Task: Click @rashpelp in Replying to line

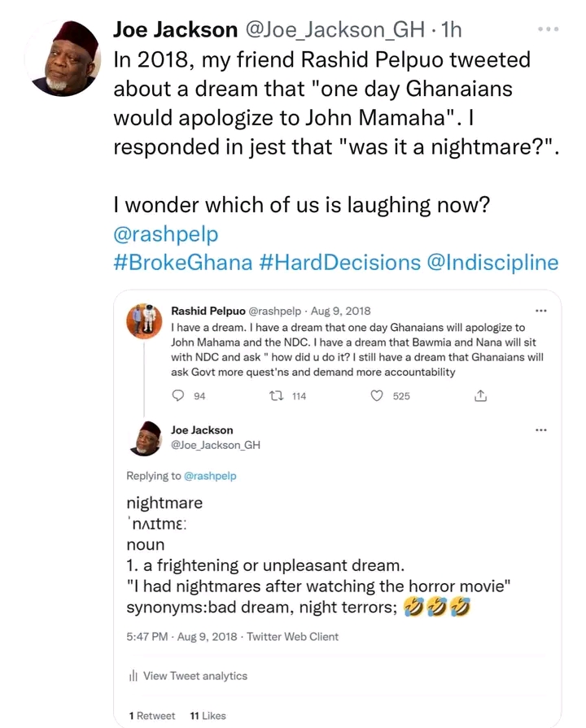Action: (210, 476)
